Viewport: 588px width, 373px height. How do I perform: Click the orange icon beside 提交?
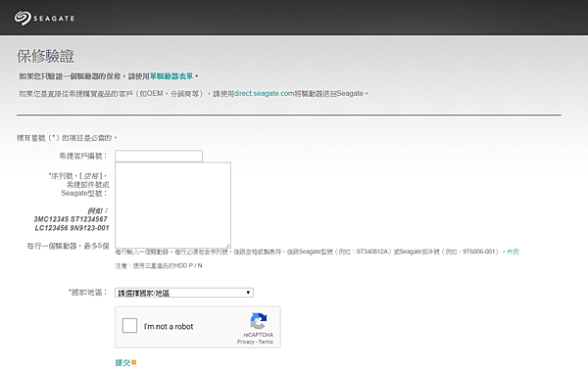click(x=134, y=362)
